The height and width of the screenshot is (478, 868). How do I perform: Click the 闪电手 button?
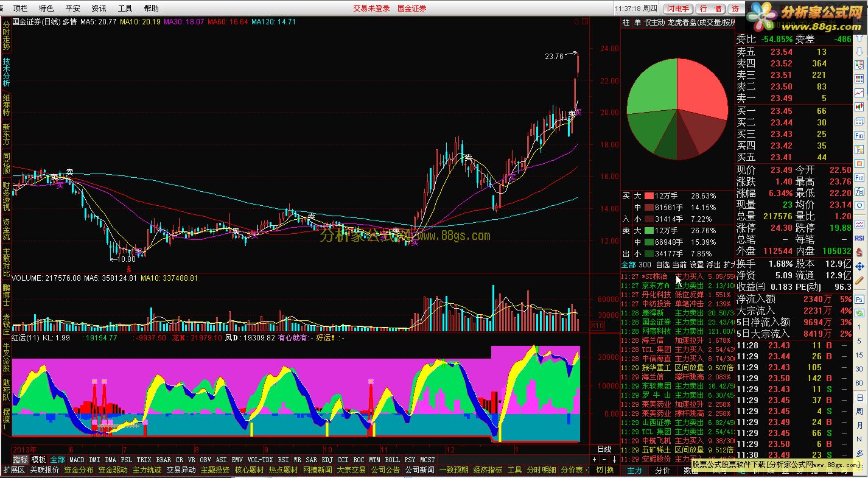[678, 9]
